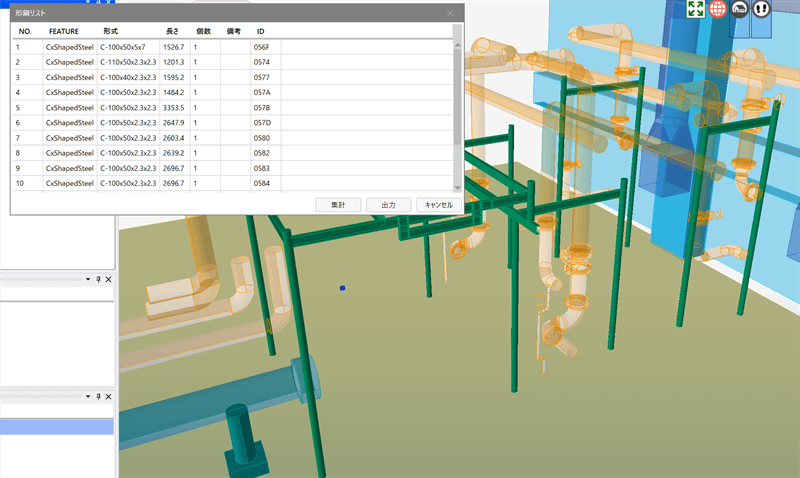Pin the upper left docked panel
This screenshot has height=478, width=800.
(98, 279)
